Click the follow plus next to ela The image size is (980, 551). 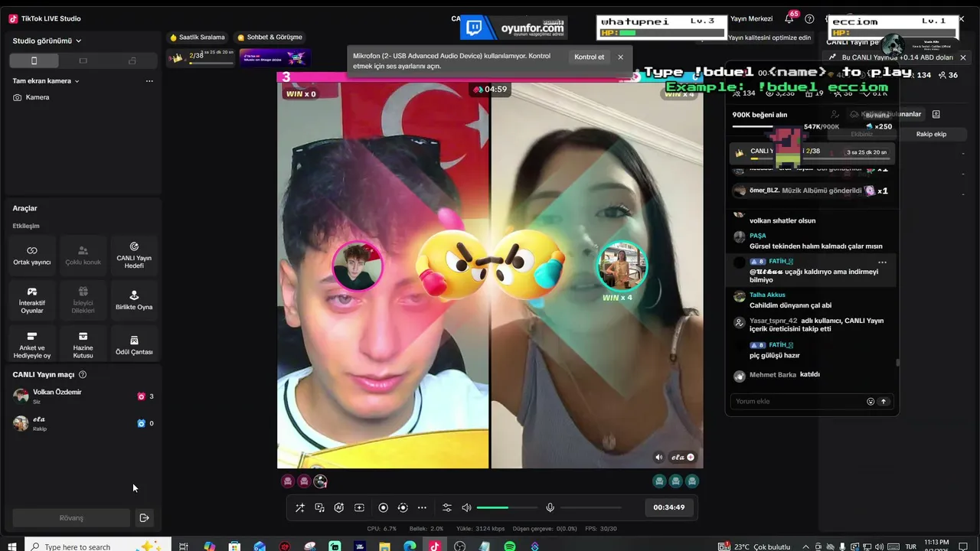(x=691, y=457)
